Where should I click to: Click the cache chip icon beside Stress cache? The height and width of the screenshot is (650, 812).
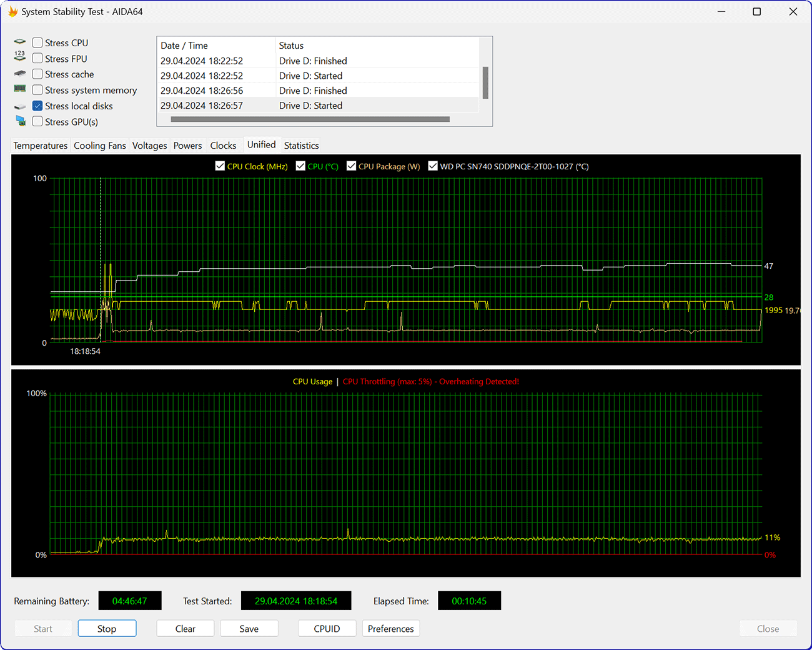20,74
